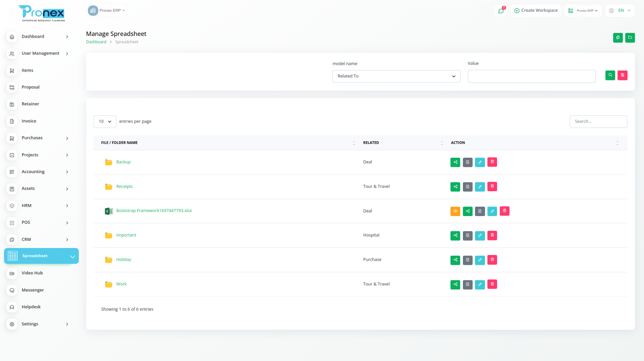Share the Important folder
Viewport: 644px width, 361px height.
coord(455,236)
